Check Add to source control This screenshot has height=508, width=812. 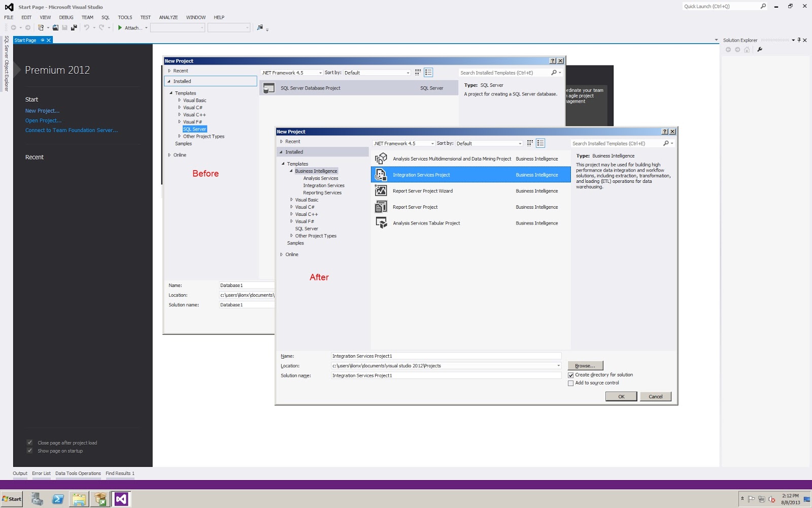pyautogui.click(x=570, y=383)
